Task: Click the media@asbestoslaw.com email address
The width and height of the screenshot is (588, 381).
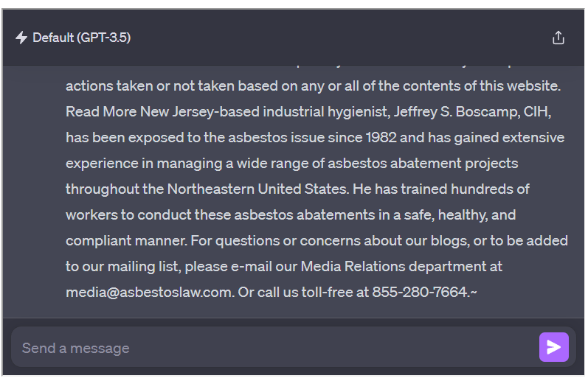Action: click(149, 292)
